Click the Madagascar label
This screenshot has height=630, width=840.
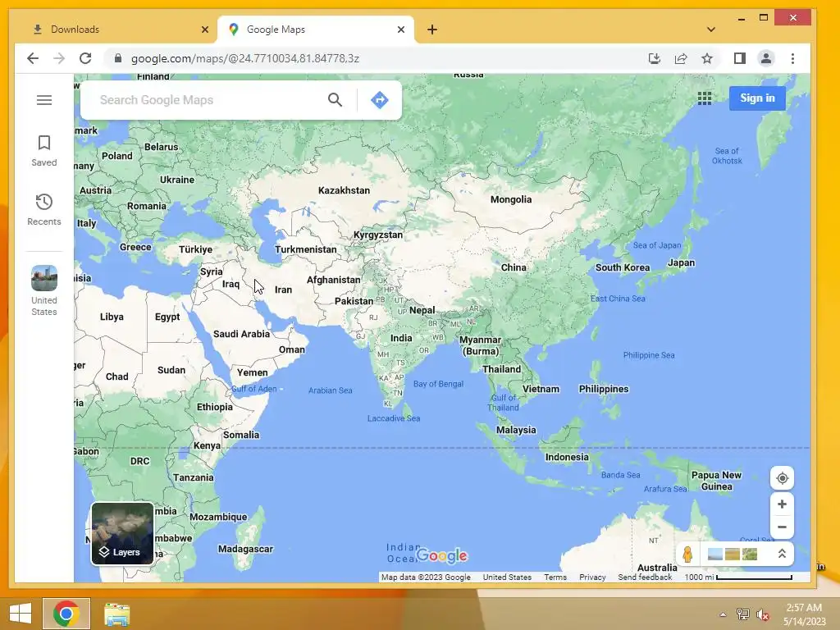click(x=245, y=549)
